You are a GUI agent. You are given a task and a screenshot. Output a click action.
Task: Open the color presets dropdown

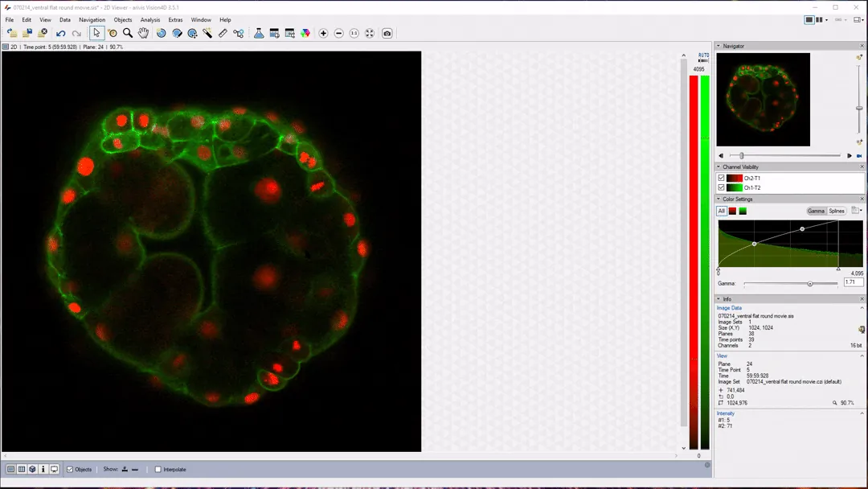[x=857, y=211]
